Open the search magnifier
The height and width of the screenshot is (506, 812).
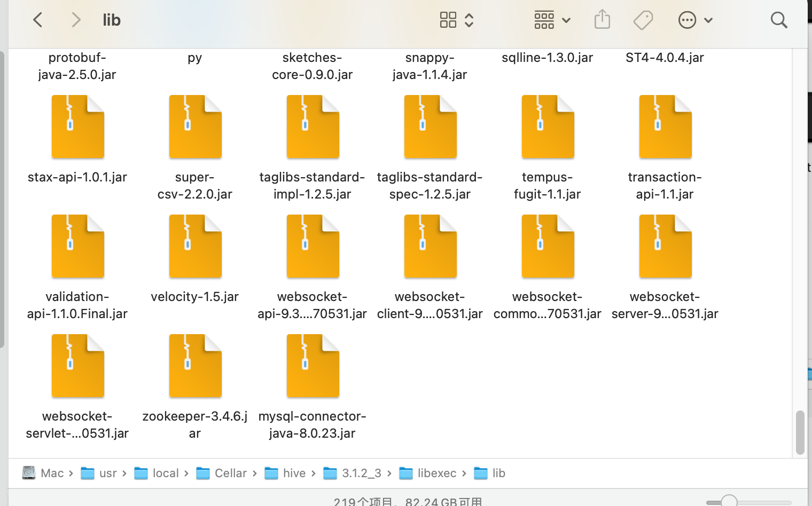tap(779, 20)
